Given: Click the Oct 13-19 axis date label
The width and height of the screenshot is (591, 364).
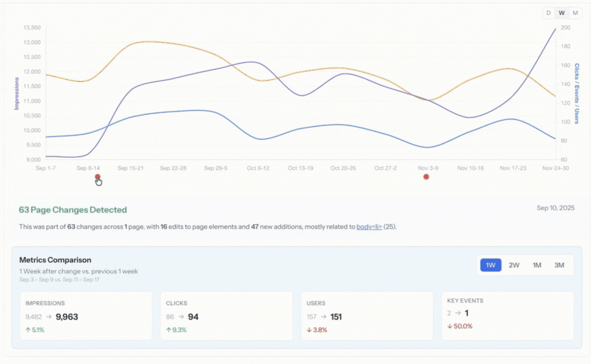Looking at the screenshot, I should (x=300, y=168).
